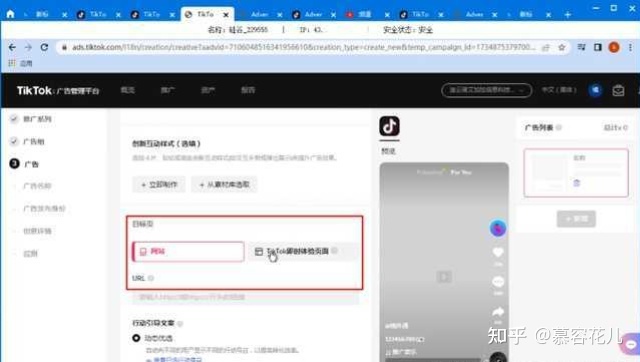Open the 推广 menu in the top navigation
The width and height of the screenshot is (640, 362).
tap(168, 90)
